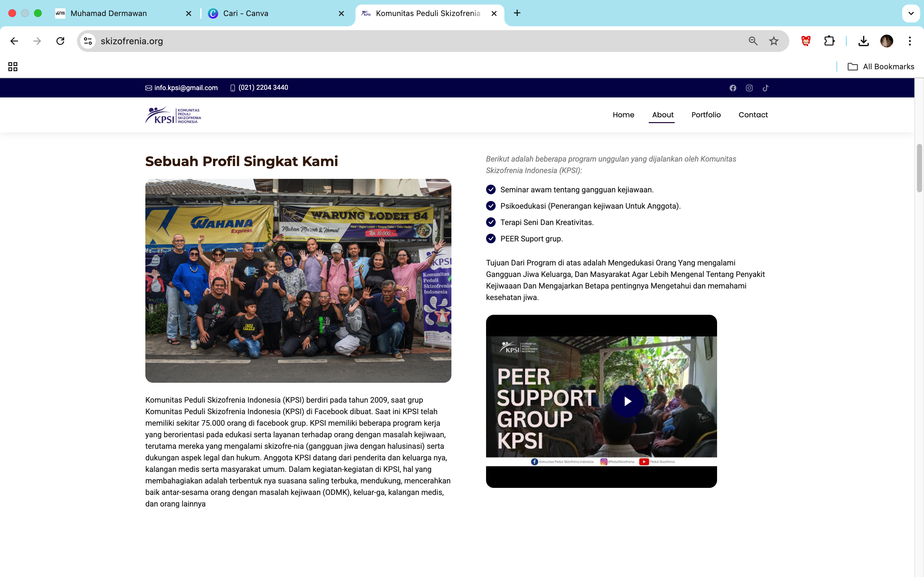Reload the page
The height and width of the screenshot is (577, 924).
point(60,41)
